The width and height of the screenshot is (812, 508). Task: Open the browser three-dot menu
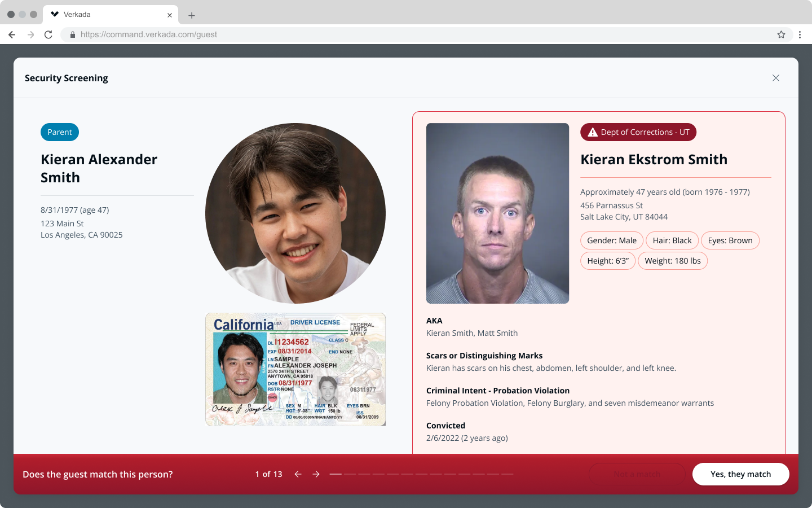pos(800,34)
